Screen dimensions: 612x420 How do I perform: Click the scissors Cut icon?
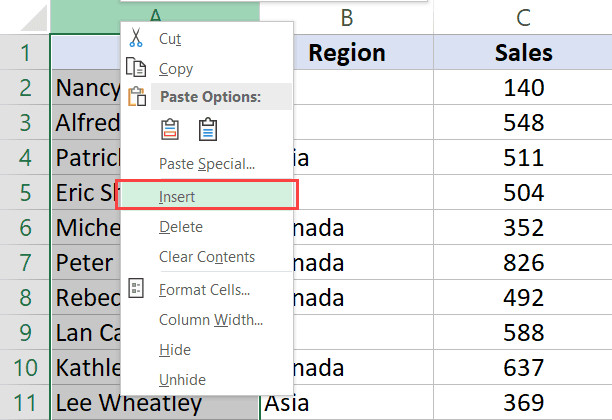click(135, 38)
